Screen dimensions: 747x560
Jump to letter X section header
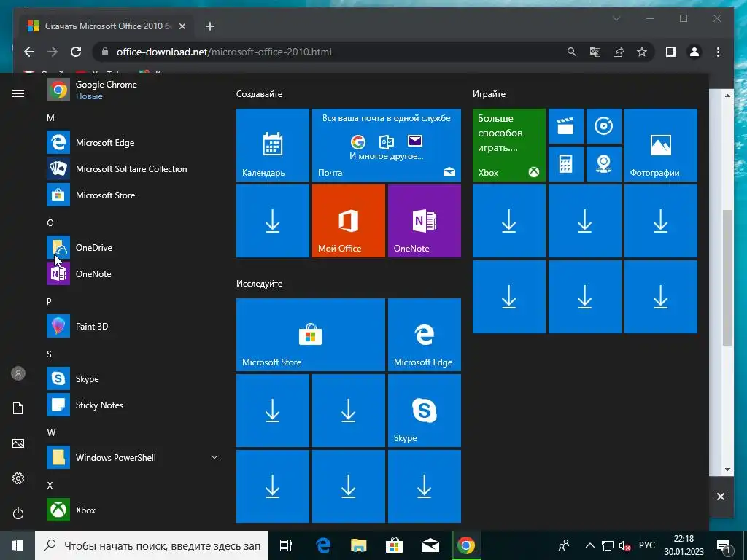point(50,485)
